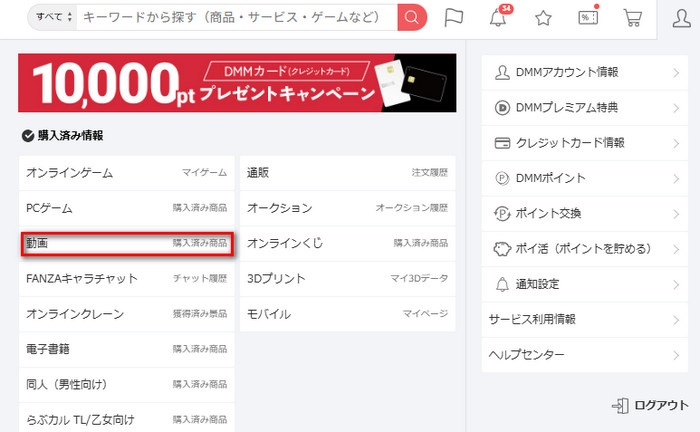Expand chevron on DMMポイント row
700x432 pixels.
point(676,179)
